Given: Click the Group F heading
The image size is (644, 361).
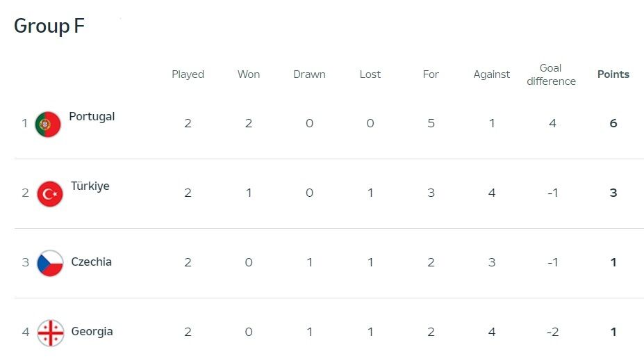Looking at the screenshot, I should coord(49,26).
